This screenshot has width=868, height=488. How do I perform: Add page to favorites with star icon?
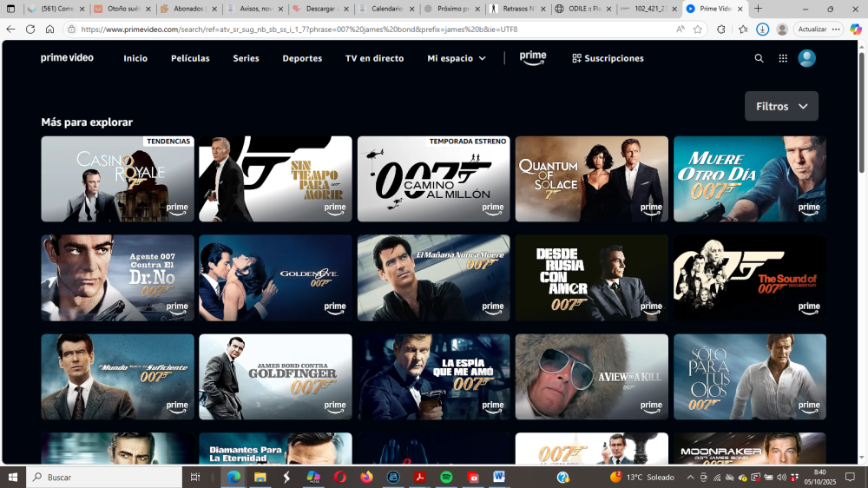(x=698, y=29)
